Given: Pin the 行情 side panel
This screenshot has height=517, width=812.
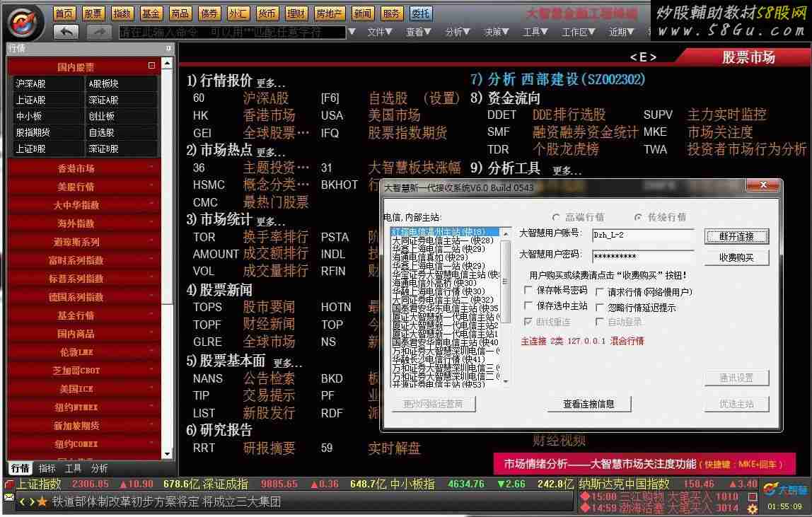Looking at the screenshot, I should (x=168, y=48).
